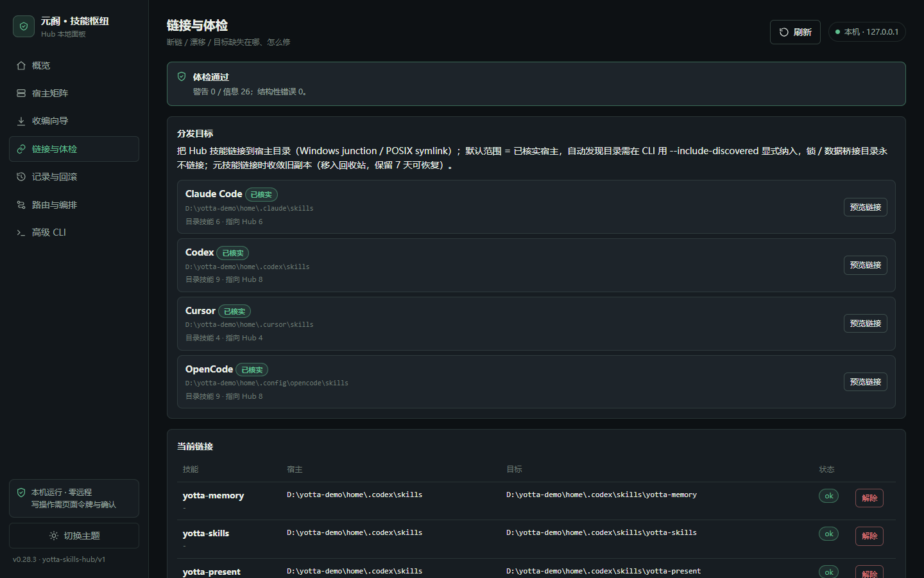Switch to 记录与回滚 section
Viewport: 924px width, 578px height.
tap(74, 177)
